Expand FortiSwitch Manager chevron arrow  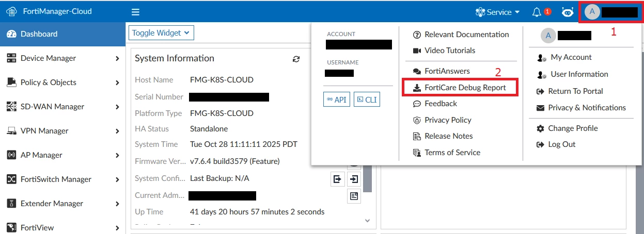pos(118,180)
